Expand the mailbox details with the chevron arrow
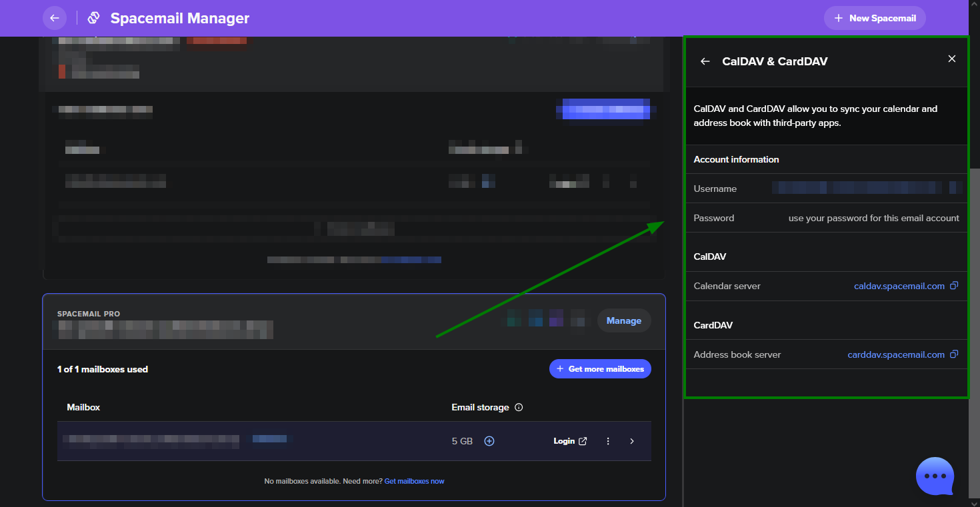The height and width of the screenshot is (507, 980). click(632, 441)
